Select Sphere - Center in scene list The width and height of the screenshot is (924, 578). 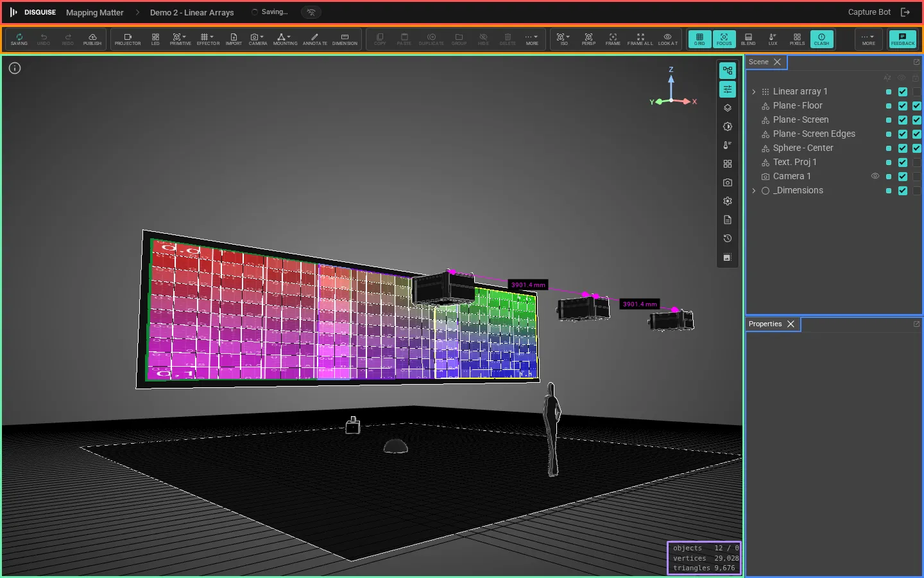click(803, 148)
